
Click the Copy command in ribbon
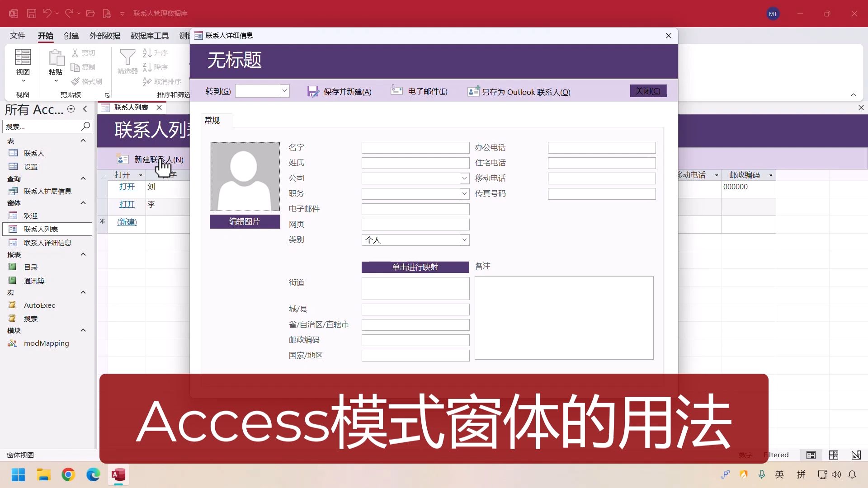point(84,67)
